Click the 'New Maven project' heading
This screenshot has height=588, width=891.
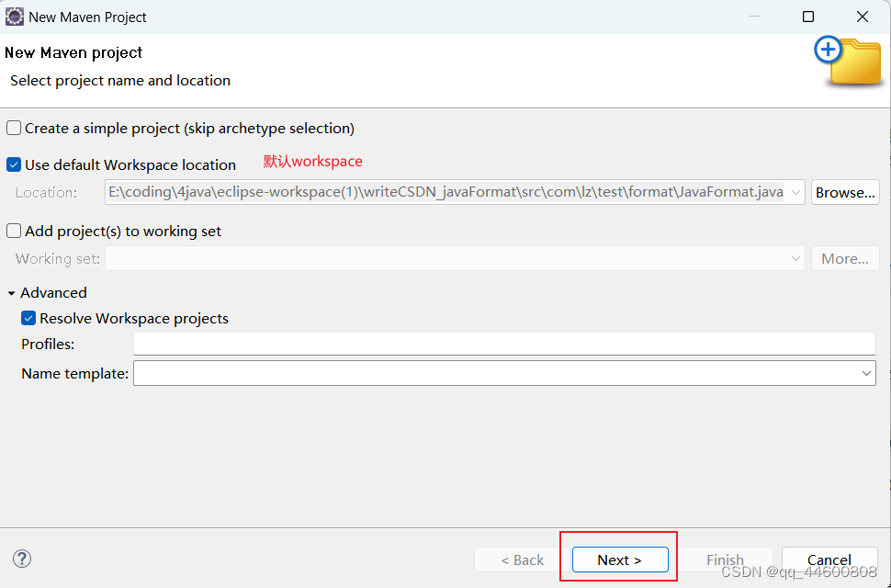(x=73, y=53)
